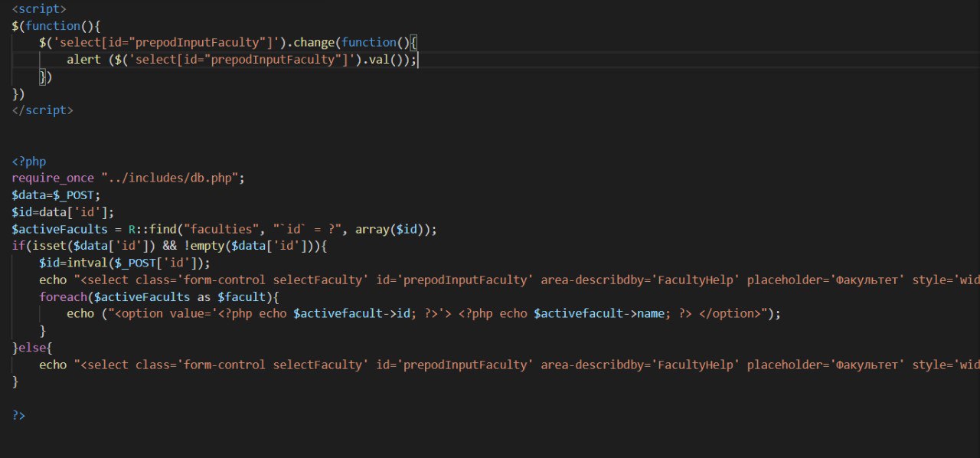Click the foreach keyword
980x458 pixels.
(x=64, y=297)
